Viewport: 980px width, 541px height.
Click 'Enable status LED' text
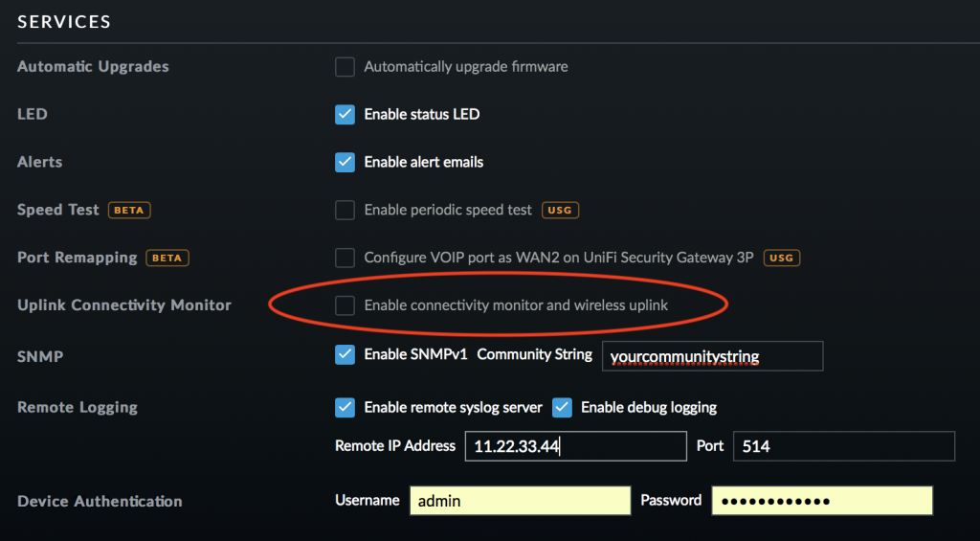422,115
